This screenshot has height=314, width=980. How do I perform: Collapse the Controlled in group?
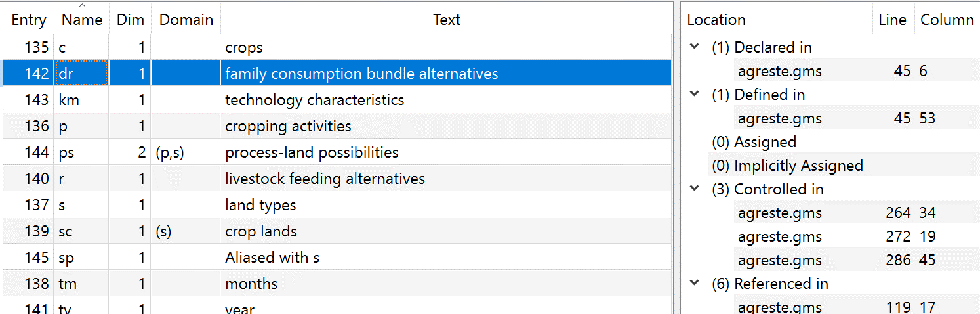coord(695,189)
